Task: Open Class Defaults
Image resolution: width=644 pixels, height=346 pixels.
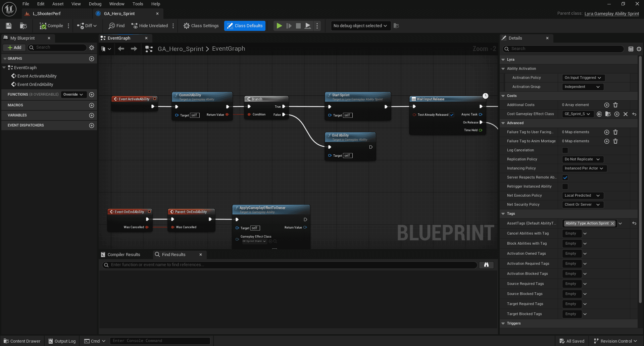Action: [245, 26]
